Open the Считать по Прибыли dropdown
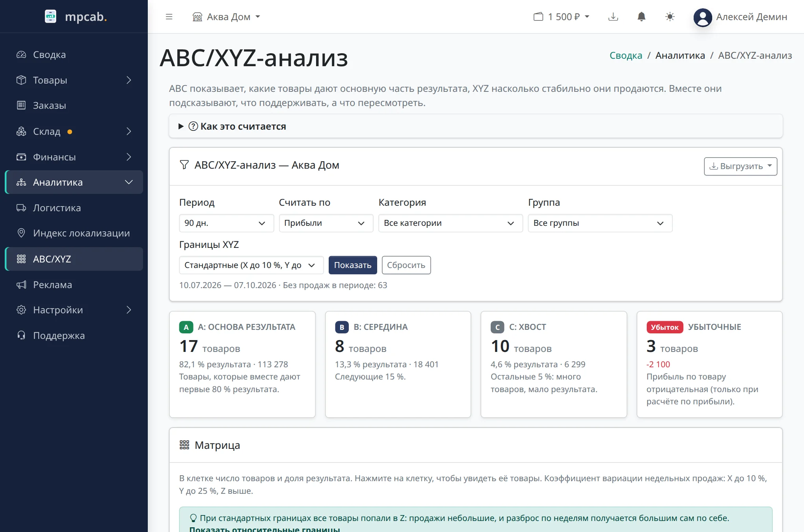 coord(326,223)
